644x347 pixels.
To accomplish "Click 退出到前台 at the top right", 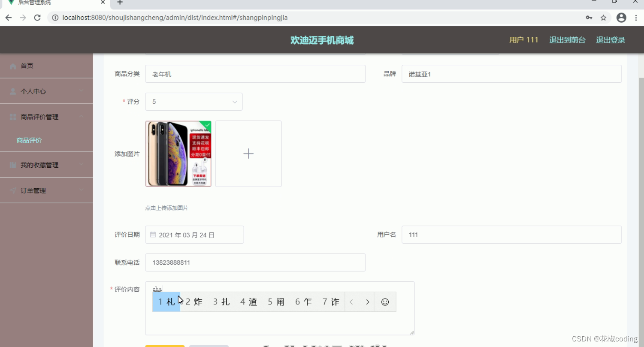I will tap(567, 39).
